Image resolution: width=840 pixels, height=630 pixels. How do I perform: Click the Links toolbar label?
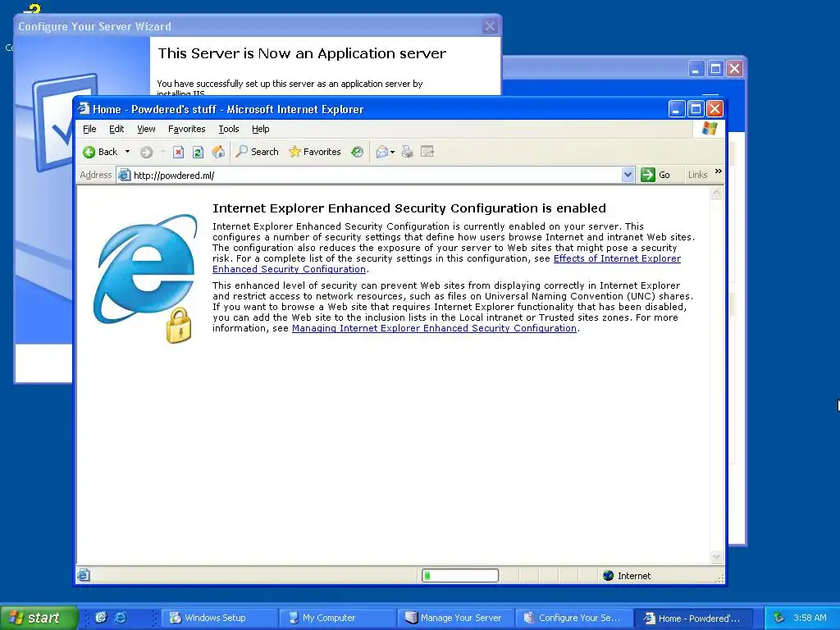tap(697, 175)
